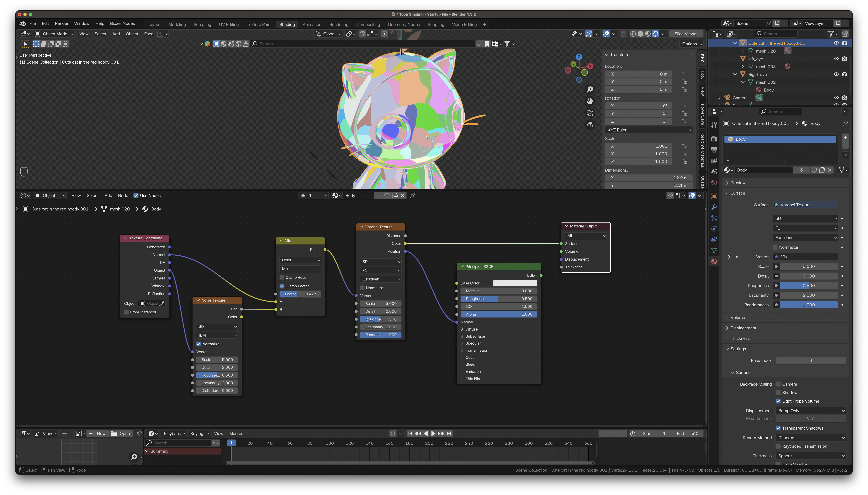
Task: Open the Modifiers properties tab
Action: (x=714, y=207)
